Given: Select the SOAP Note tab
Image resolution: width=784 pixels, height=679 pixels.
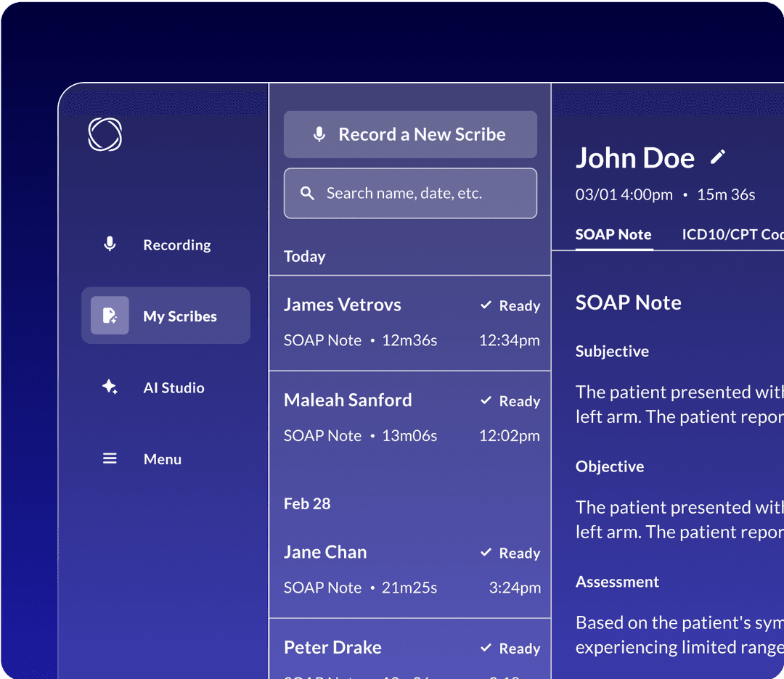Looking at the screenshot, I should [613, 234].
